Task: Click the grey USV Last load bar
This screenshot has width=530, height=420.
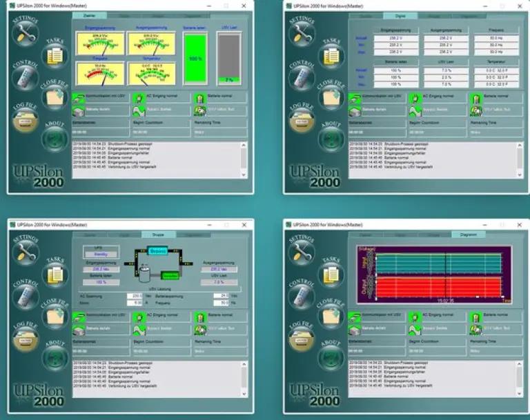Action: tap(229, 58)
